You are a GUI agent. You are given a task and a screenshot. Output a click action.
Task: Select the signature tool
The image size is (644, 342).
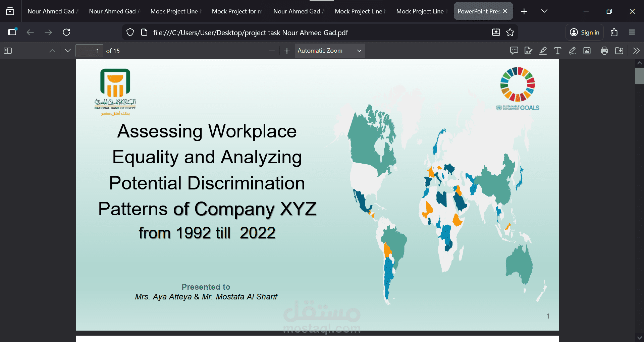(528, 51)
